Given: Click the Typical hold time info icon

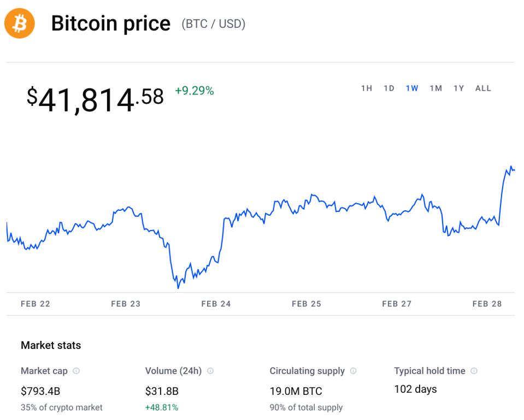Looking at the screenshot, I should pyautogui.click(x=474, y=371).
